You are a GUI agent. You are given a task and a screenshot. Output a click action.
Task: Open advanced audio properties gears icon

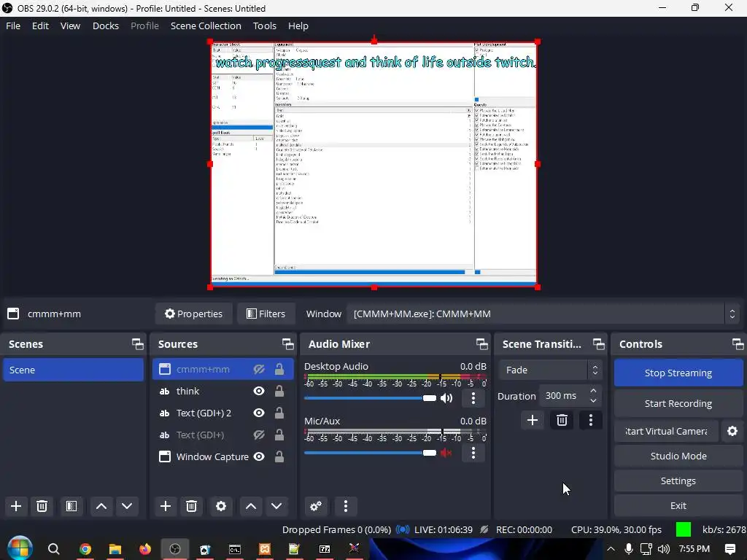[x=316, y=506]
